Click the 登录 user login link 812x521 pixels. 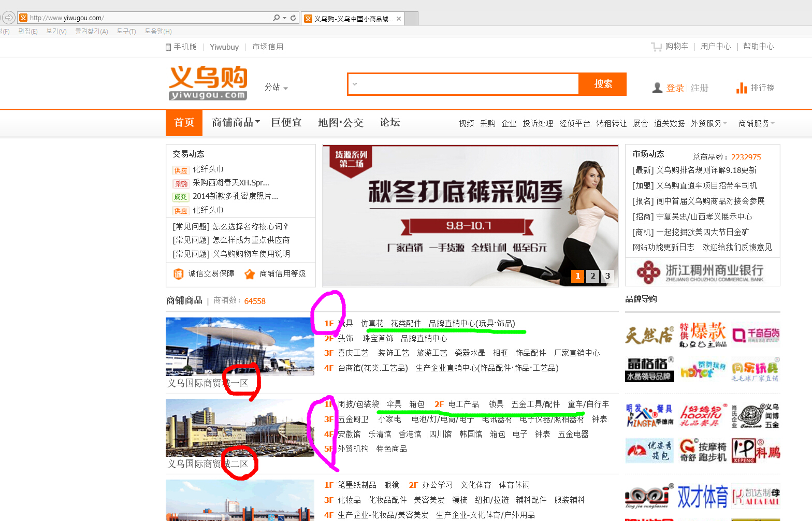(675, 88)
